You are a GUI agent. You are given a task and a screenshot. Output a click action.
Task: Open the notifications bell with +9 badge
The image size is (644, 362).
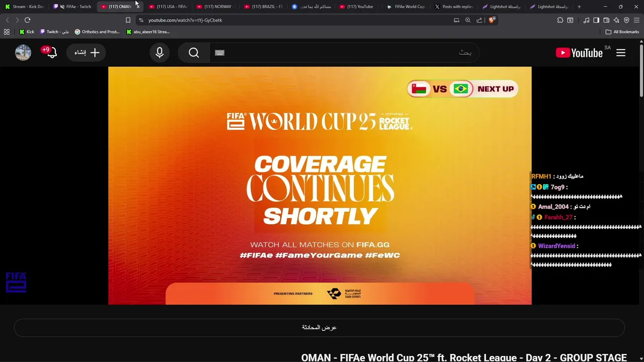(x=50, y=52)
